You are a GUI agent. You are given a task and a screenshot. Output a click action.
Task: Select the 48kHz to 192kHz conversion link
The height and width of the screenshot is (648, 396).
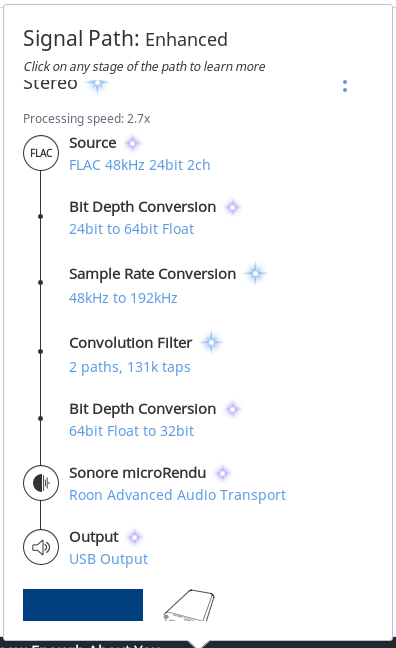(x=123, y=298)
